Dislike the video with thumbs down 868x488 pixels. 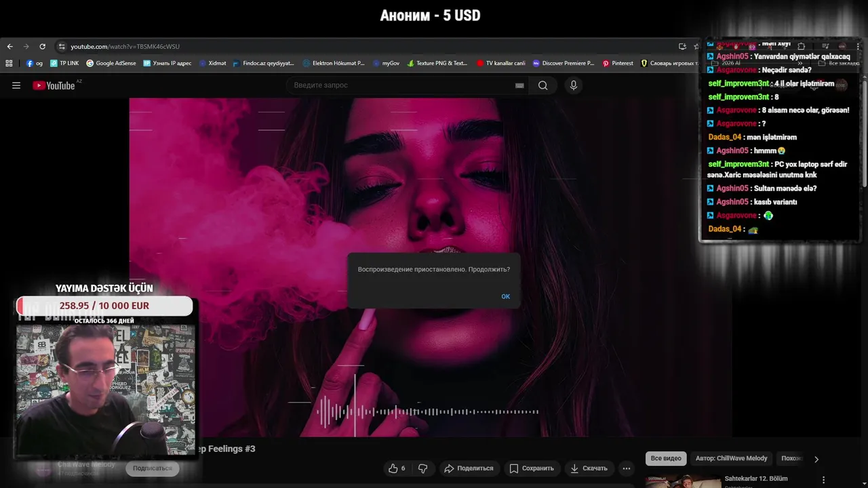coord(423,468)
